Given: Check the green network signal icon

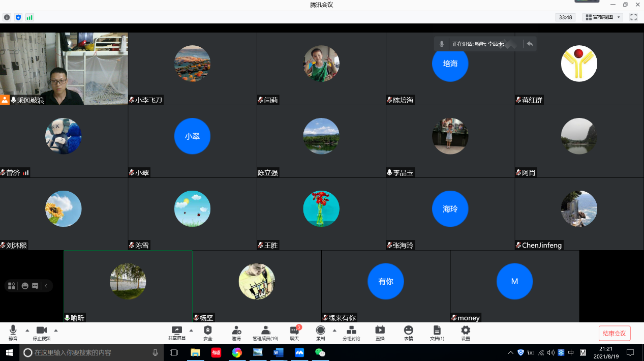Looking at the screenshot, I should [29, 17].
